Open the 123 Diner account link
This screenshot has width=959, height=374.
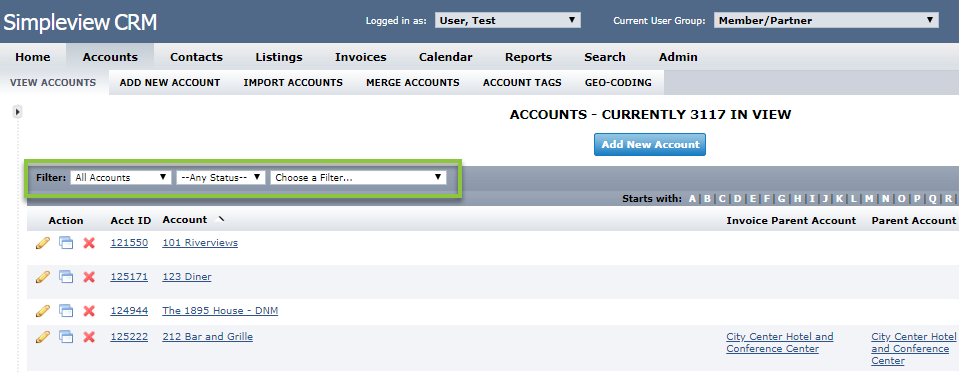[x=187, y=277]
